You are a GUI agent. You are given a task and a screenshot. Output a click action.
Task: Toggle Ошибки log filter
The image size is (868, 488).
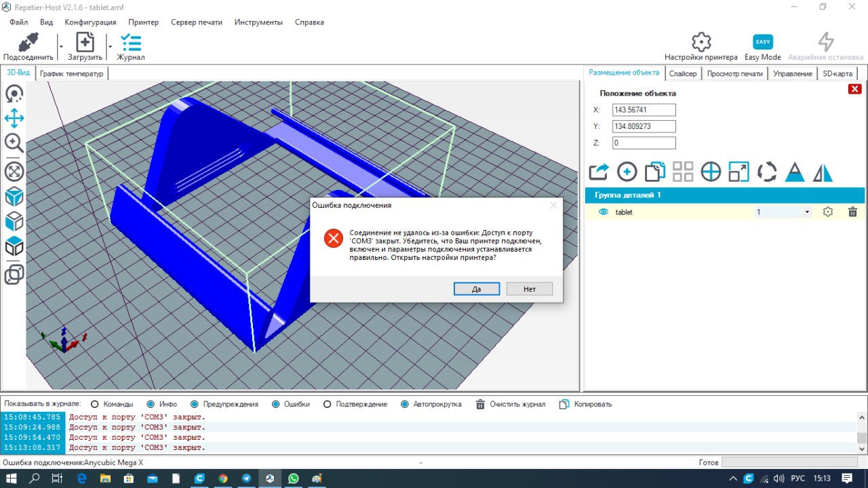coord(291,404)
